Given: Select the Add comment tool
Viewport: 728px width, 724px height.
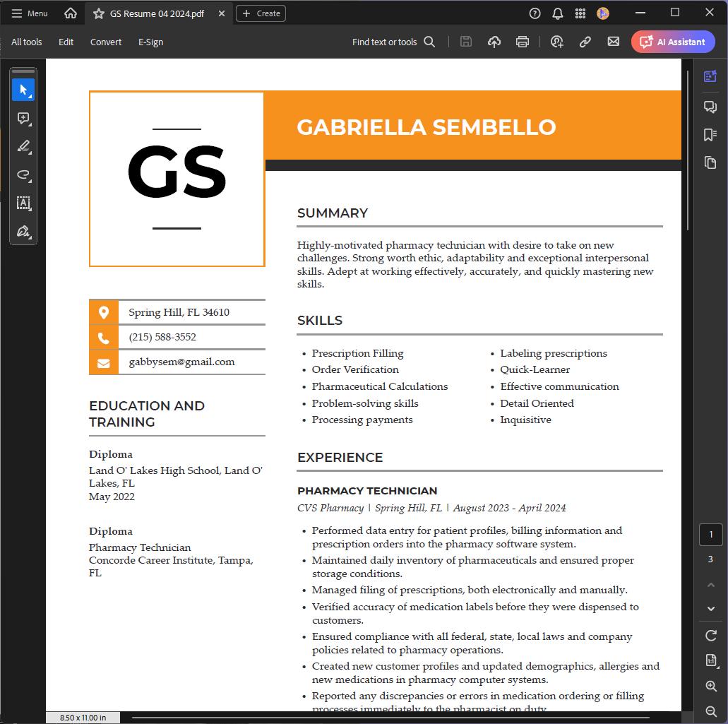Looking at the screenshot, I should (x=23, y=119).
